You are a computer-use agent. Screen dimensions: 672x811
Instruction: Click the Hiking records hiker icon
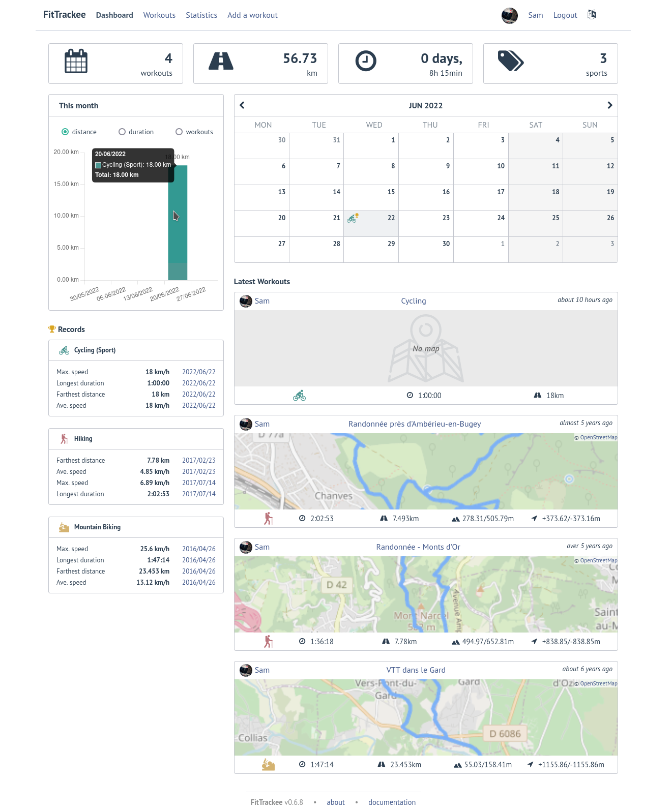pyautogui.click(x=64, y=439)
